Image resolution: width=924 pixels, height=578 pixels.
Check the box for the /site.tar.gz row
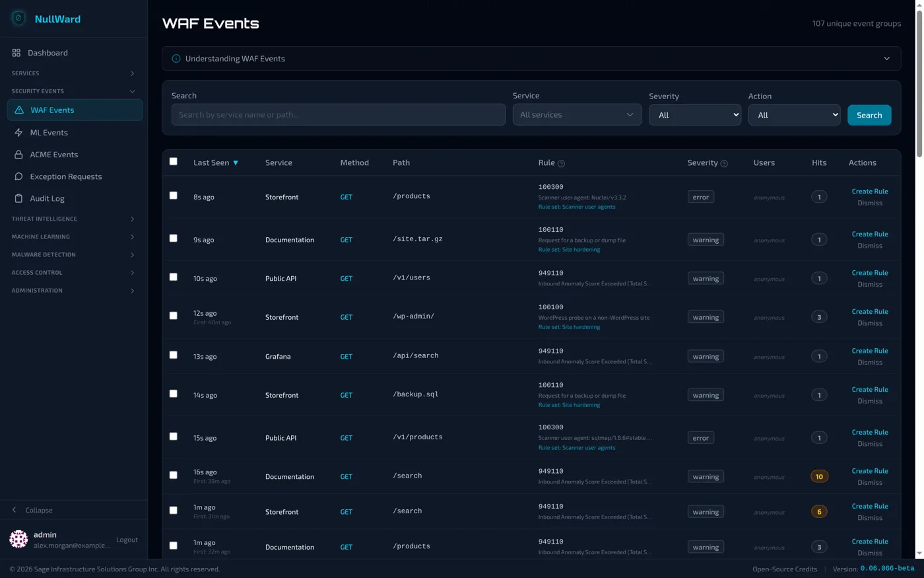coord(174,238)
